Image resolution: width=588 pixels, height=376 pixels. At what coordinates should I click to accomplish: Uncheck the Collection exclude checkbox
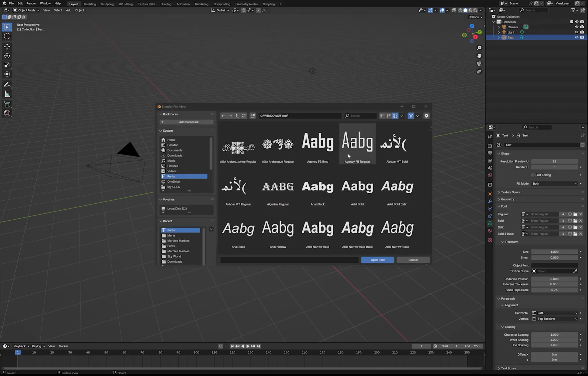pos(571,22)
